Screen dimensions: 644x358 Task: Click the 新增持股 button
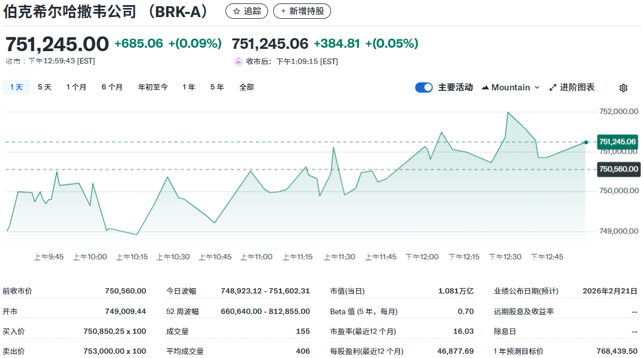(302, 11)
